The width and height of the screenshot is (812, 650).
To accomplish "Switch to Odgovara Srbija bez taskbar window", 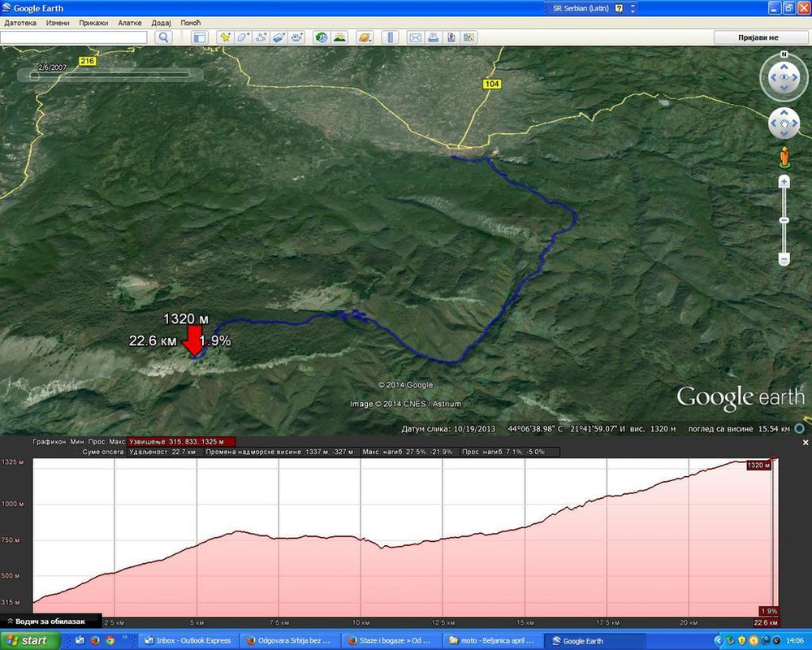I will pyautogui.click(x=289, y=641).
